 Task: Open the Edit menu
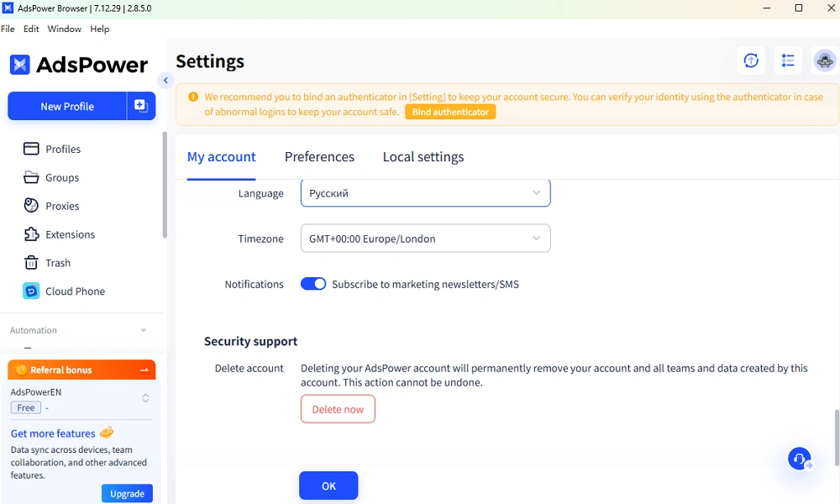pyautogui.click(x=31, y=29)
